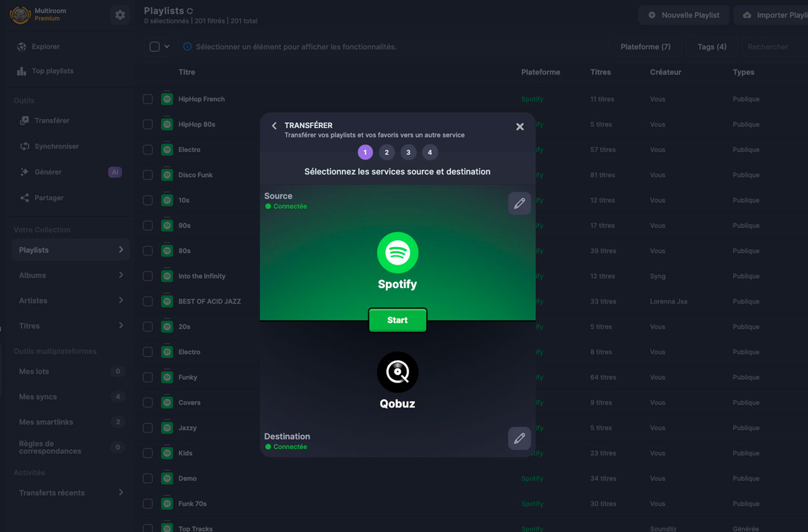The image size is (808, 532).
Task: Click the green Start button
Action: pyautogui.click(x=397, y=320)
